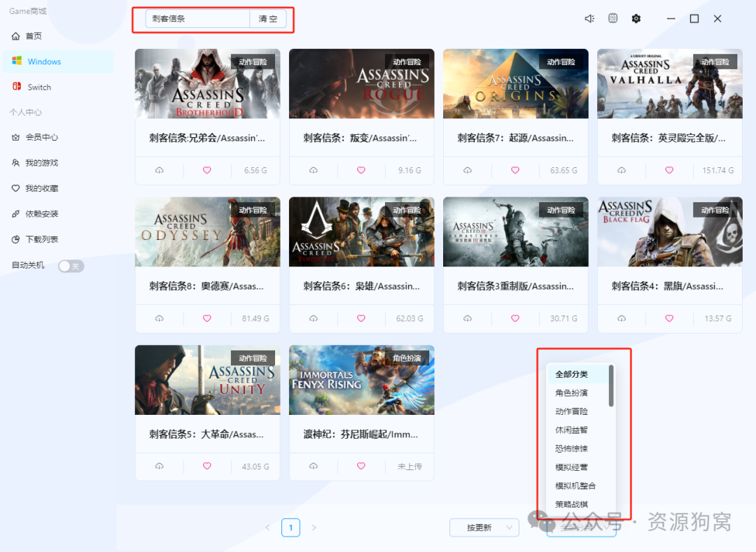756x552 pixels.
Task: Click the 未上传 status text
Action: coord(409,466)
